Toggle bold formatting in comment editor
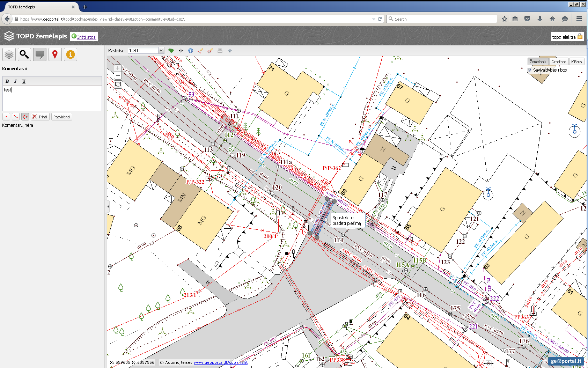Viewport: 588px width, 368px height. pos(7,81)
